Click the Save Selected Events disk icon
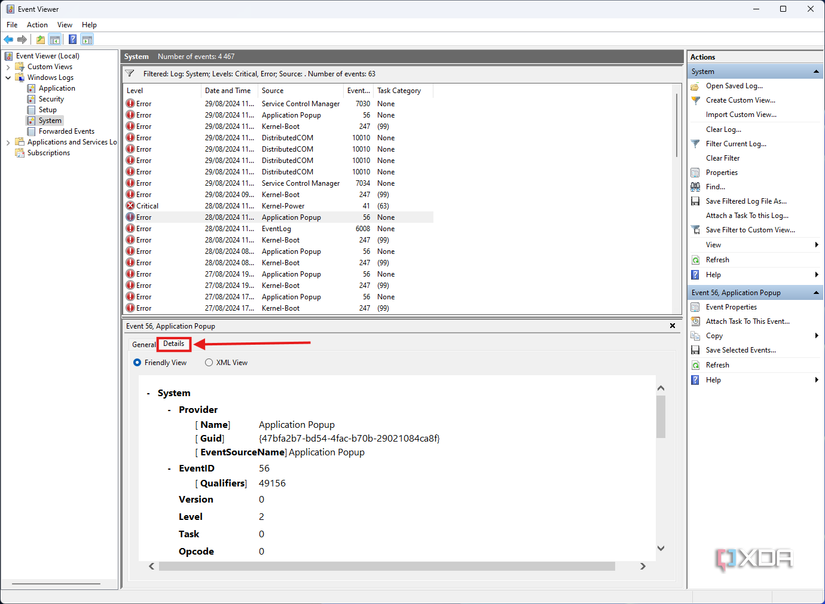Image resolution: width=825 pixels, height=604 pixels. click(x=696, y=351)
